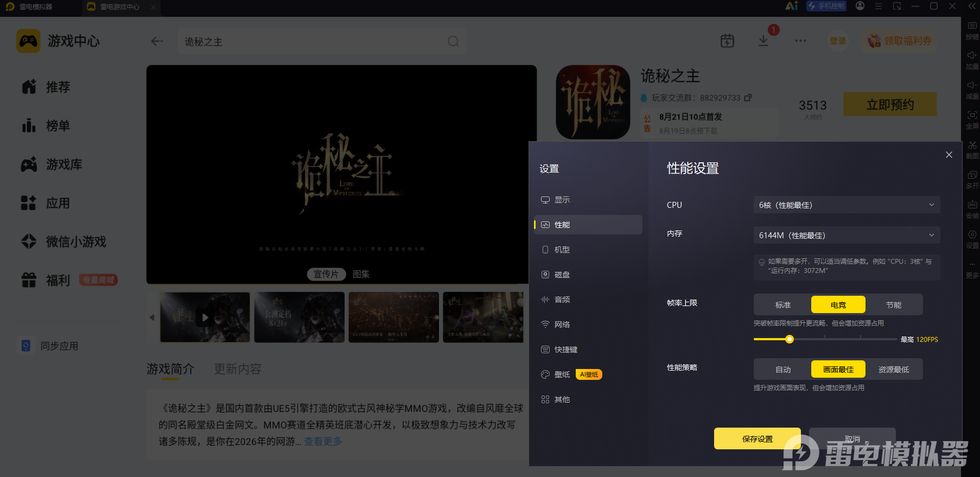Select 节能 frame rate limit
Viewport: 980px width, 477px height.
tap(894, 305)
